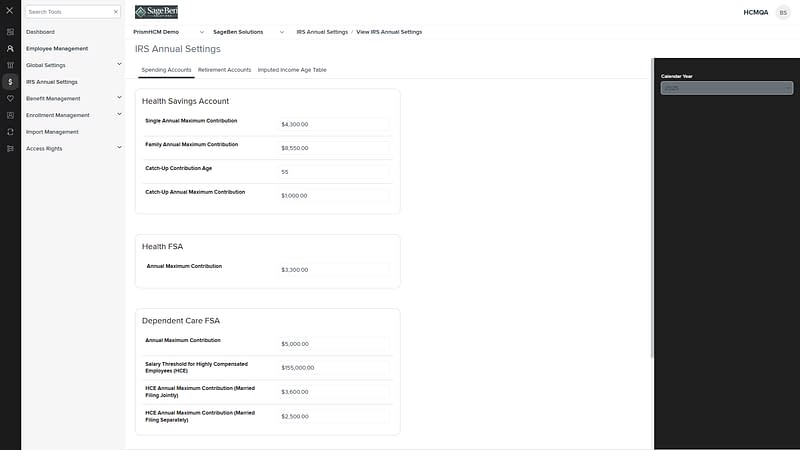Click the IRS Annual Settings dollar icon
Screen dimensions: 800x450
(10, 82)
